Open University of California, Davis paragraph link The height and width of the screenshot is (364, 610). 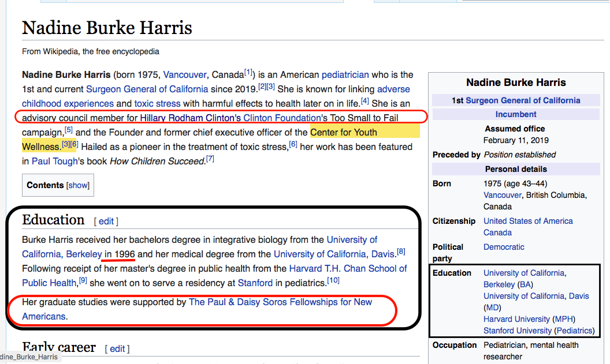click(x=334, y=254)
